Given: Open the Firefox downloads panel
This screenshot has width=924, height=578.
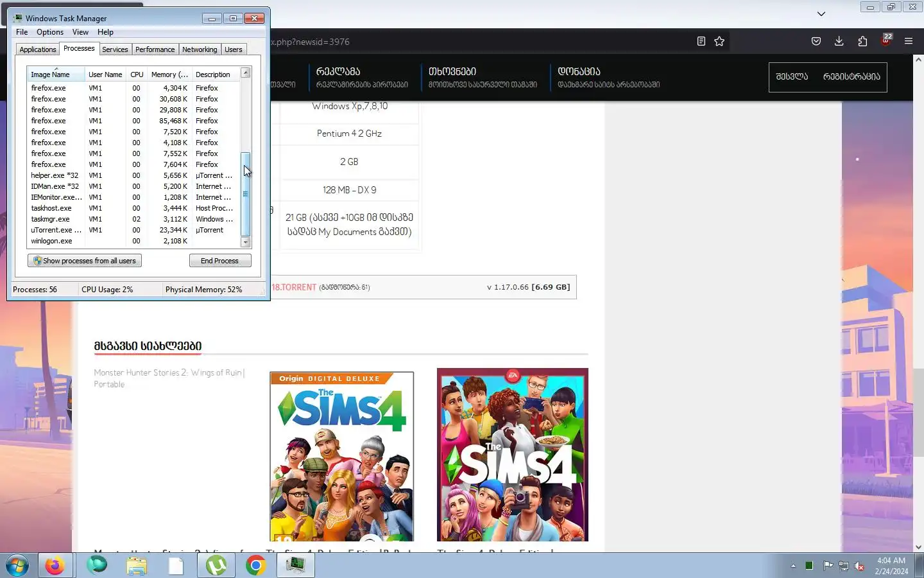Looking at the screenshot, I should tap(839, 41).
